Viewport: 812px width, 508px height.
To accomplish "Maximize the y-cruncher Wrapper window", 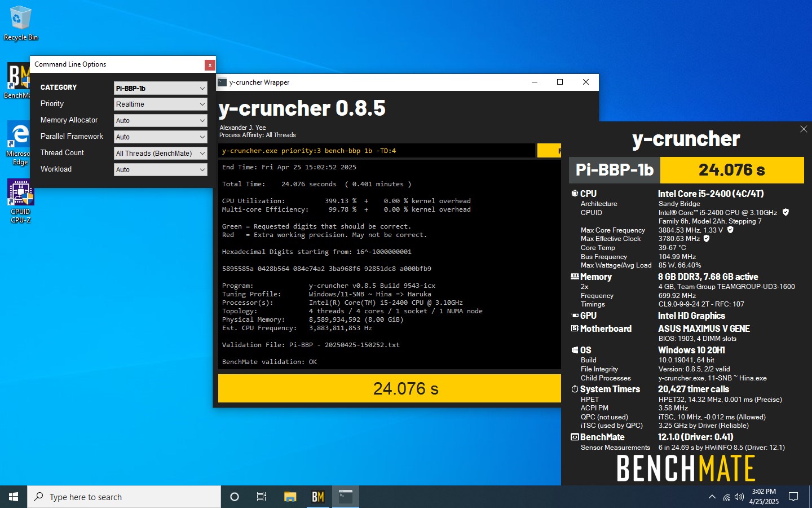I will 560,82.
